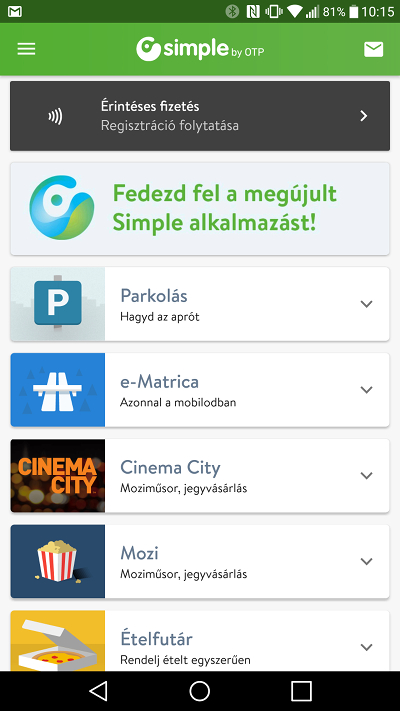The width and height of the screenshot is (400, 711).
Task: Open the hamburger navigation menu
Action: [26, 49]
